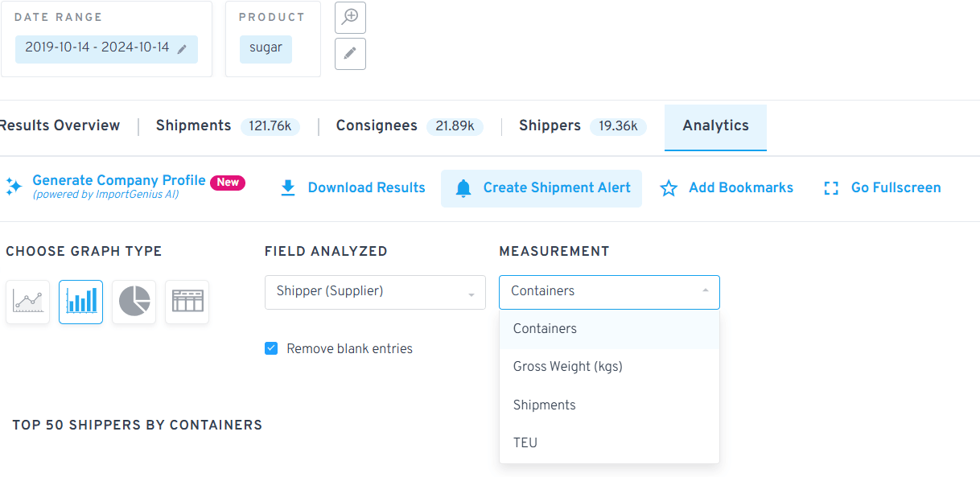This screenshot has width=980, height=477.
Task: Collapse the Measurement Containers dropdown
Action: coord(609,292)
